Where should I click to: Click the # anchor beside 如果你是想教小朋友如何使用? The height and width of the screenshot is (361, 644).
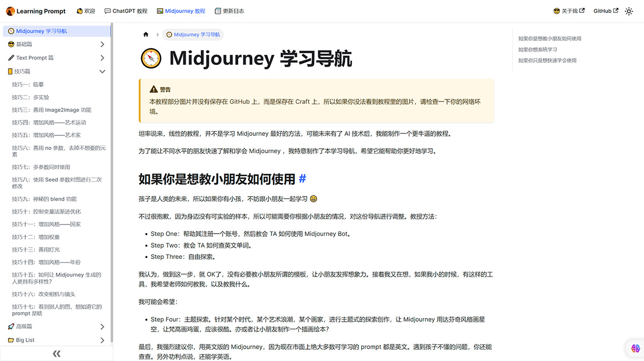point(302,179)
